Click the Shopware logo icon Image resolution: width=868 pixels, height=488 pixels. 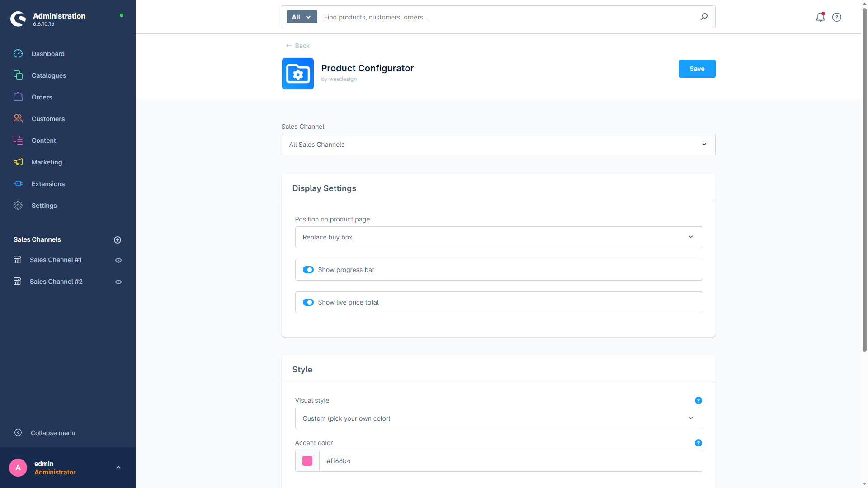(x=18, y=19)
